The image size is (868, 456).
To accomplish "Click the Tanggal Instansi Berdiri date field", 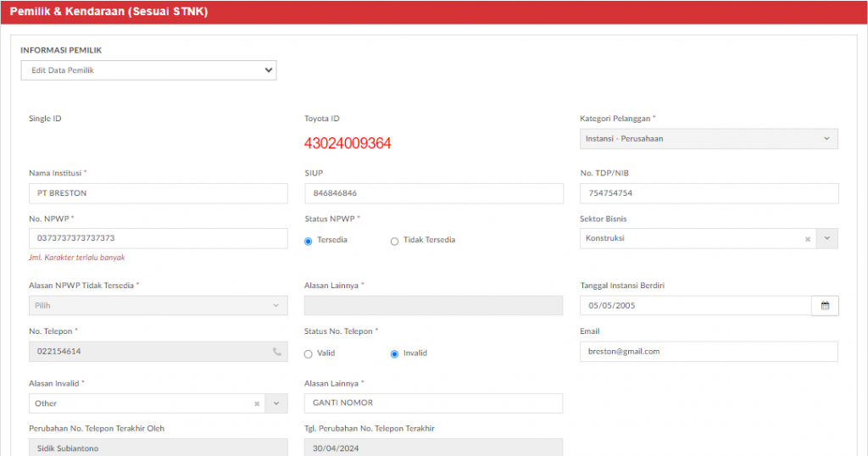I will click(696, 305).
